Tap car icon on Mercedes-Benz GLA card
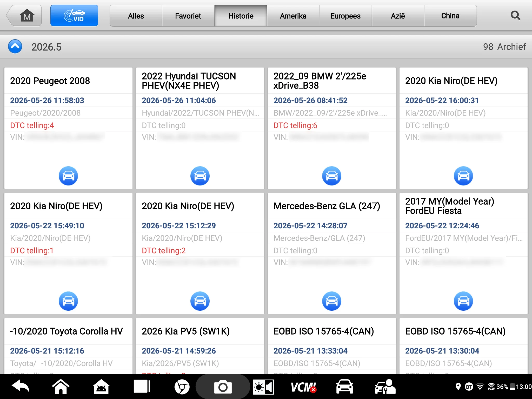This screenshot has height=399, width=532. click(332, 301)
